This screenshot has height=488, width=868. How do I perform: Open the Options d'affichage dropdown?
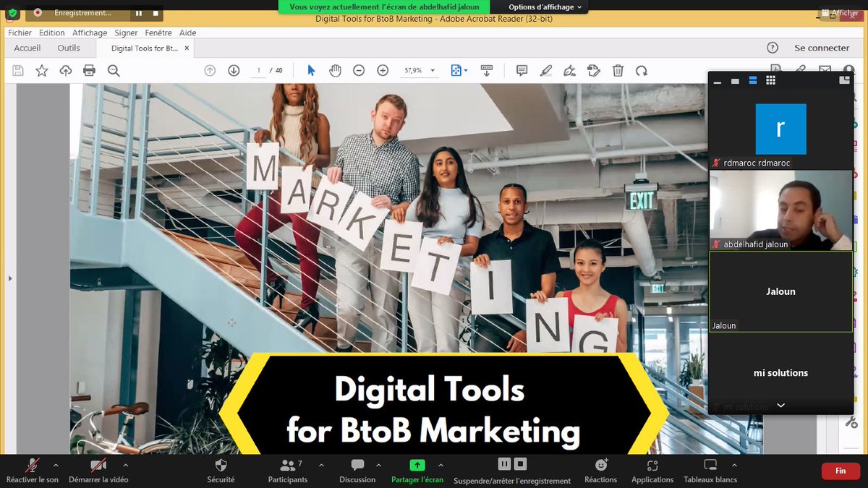point(545,7)
